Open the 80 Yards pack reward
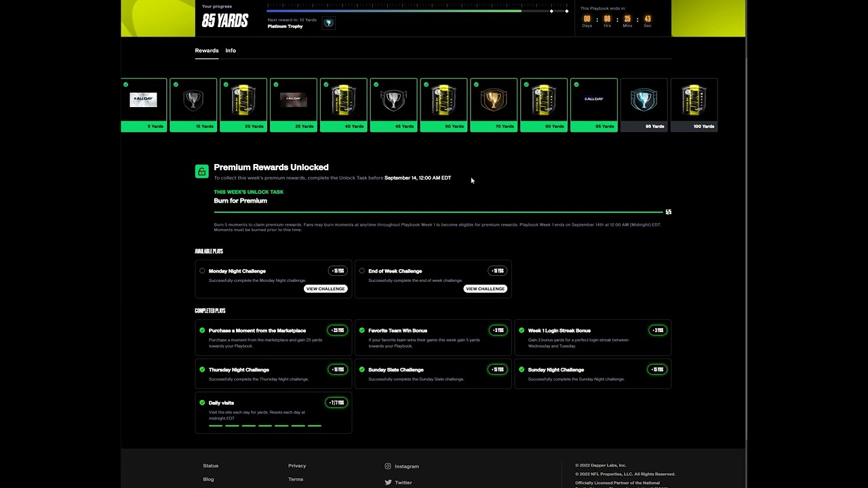Viewport: 868px width, 488px height. point(544,100)
